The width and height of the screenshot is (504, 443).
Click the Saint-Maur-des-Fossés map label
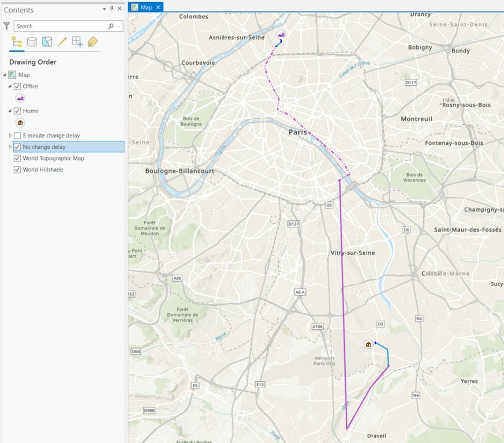coord(468,230)
